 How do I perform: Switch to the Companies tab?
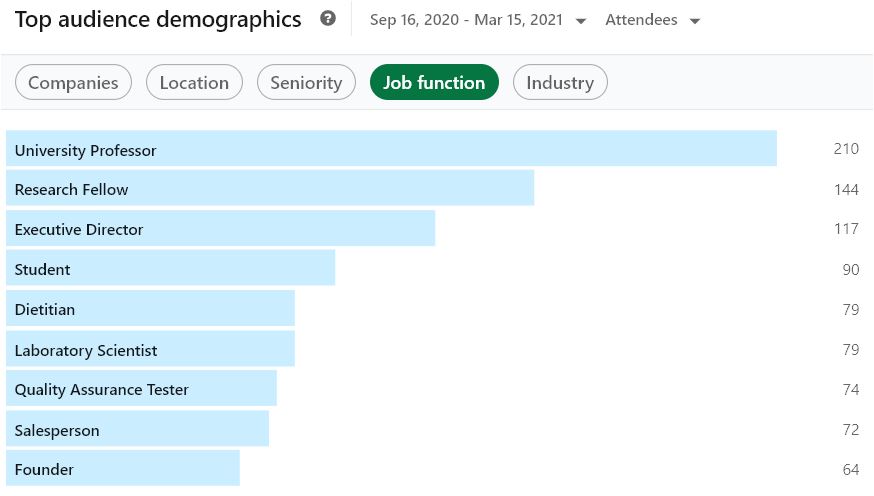(73, 83)
